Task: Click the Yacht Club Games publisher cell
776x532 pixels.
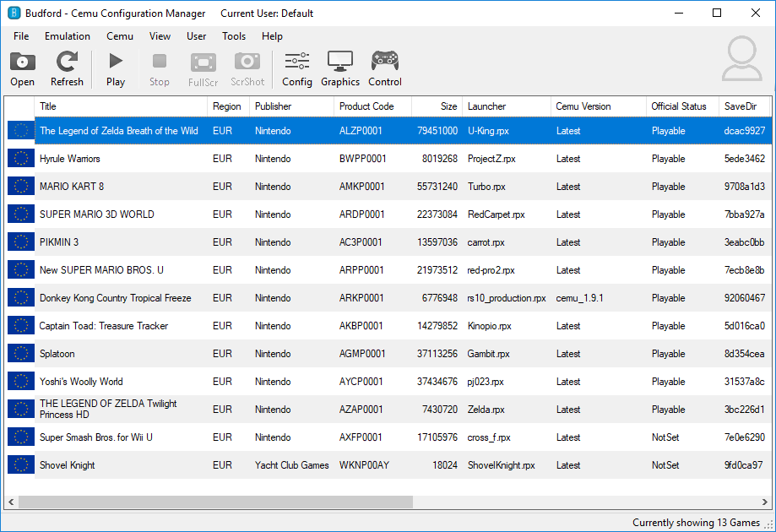Action: (292, 465)
